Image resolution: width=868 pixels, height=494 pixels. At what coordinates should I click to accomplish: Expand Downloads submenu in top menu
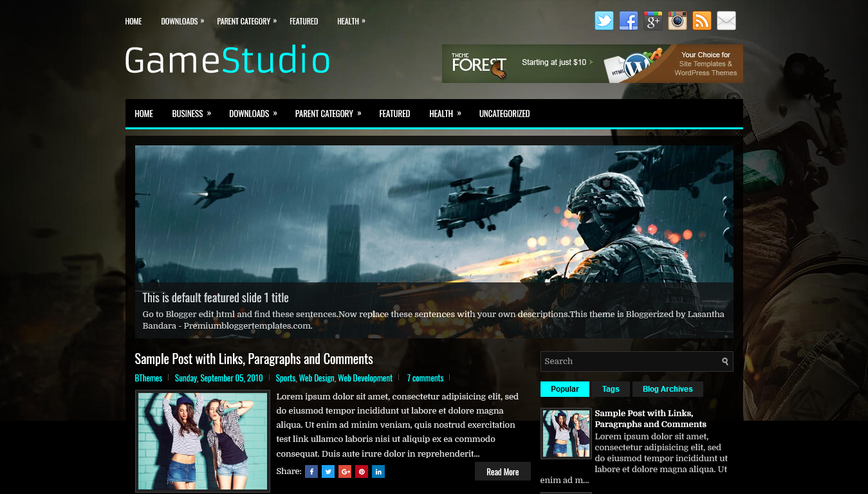tap(182, 21)
